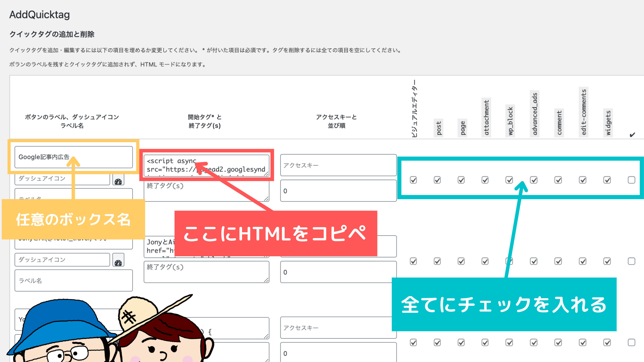Toggle attachment checkbox for Google記事内広告 row

(485, 180)
